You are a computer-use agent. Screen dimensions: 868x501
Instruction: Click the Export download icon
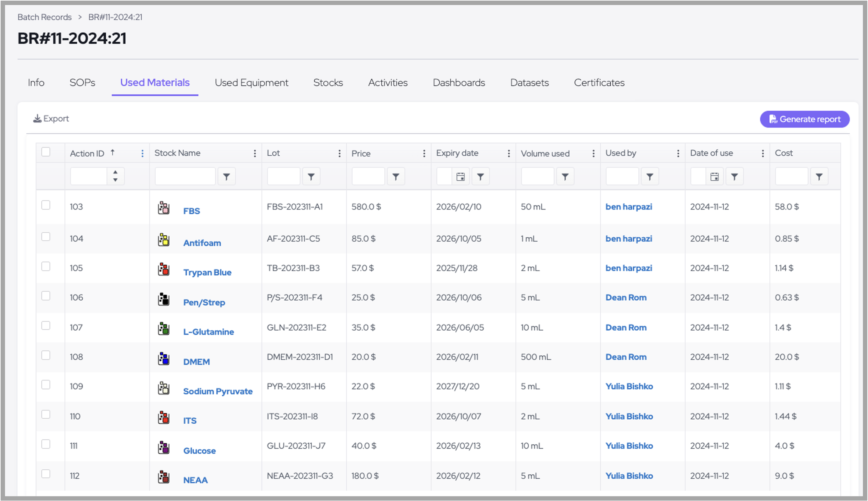coord(37,119)
